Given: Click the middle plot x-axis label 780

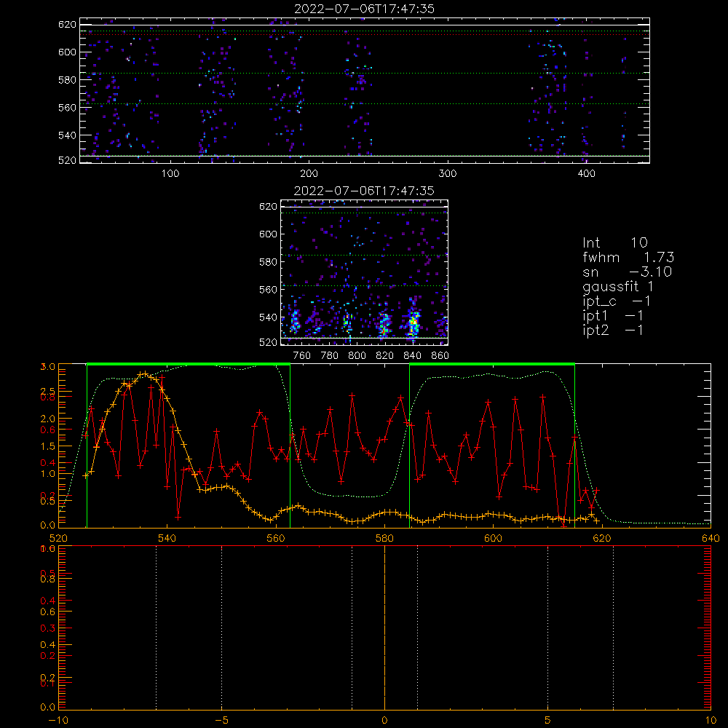Looking at the screenshot, I should pos(330,356).
